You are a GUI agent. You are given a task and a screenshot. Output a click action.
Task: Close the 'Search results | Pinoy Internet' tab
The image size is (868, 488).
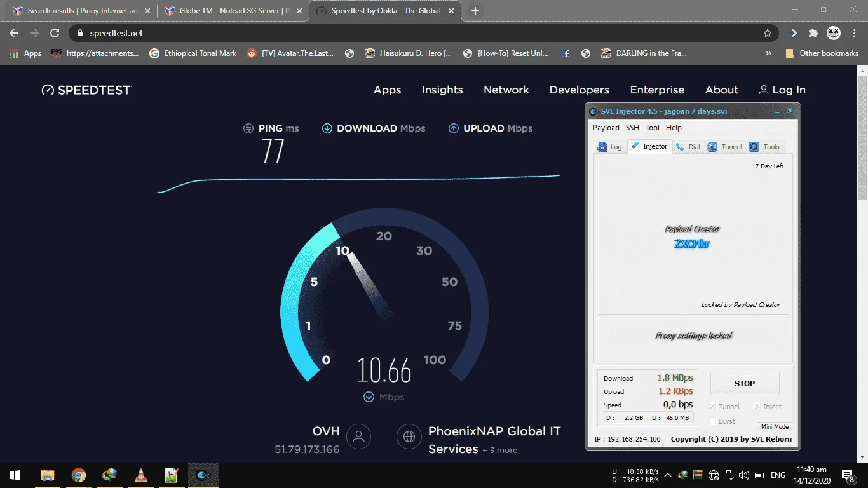[x=148, y=11]
